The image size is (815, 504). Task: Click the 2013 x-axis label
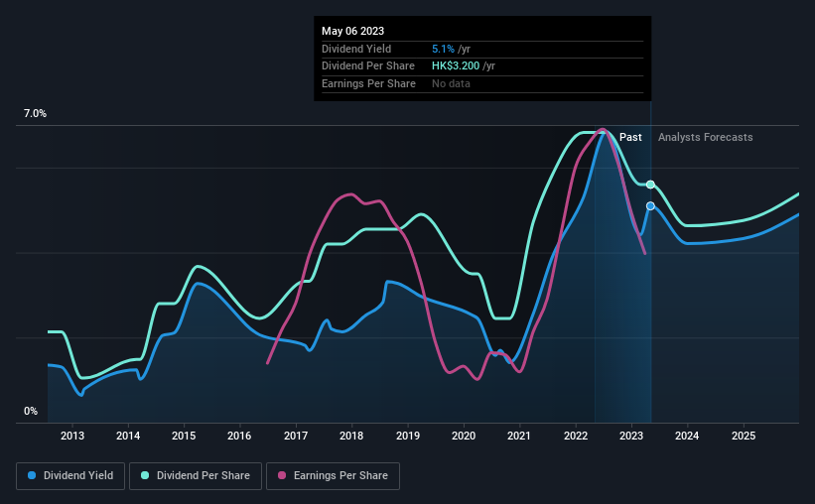tap(72, 436)
